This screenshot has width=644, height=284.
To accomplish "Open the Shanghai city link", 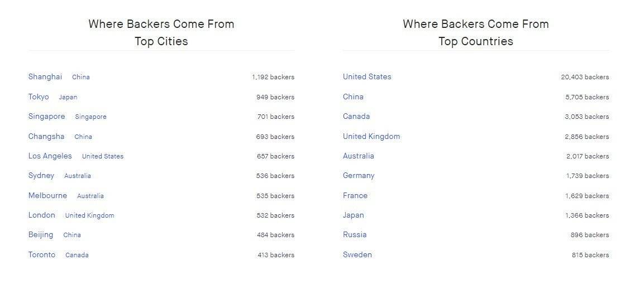I will (x=45, y=77).
